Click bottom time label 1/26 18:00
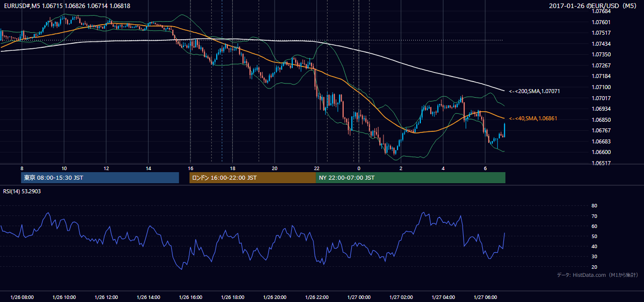Image resolution: width=644 pixels, height=302 pixels. point(232,297)
